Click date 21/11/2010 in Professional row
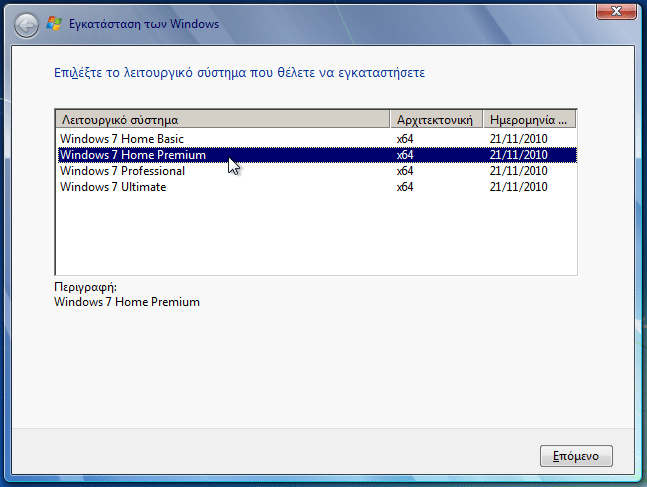647x487 pixels. 518,171
